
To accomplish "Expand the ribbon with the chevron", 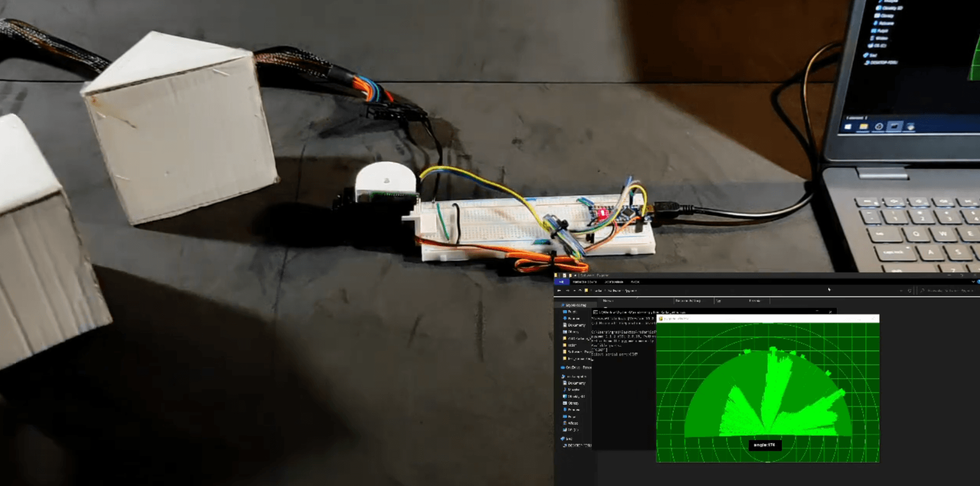I will click(973, 282).
